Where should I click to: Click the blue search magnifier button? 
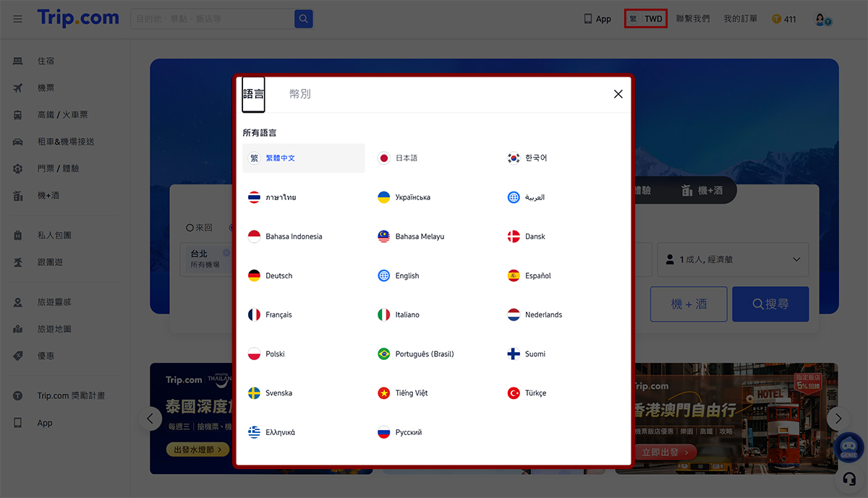point(304,19)
